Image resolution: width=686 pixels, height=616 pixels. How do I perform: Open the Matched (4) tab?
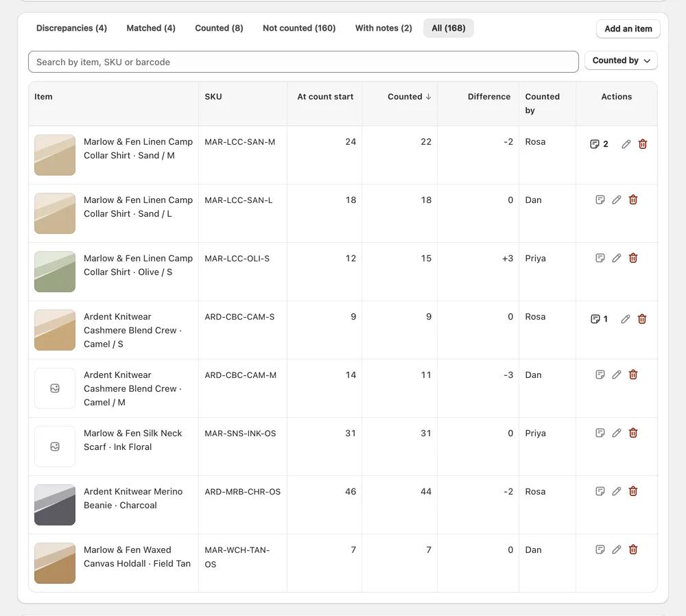point(151,28)
